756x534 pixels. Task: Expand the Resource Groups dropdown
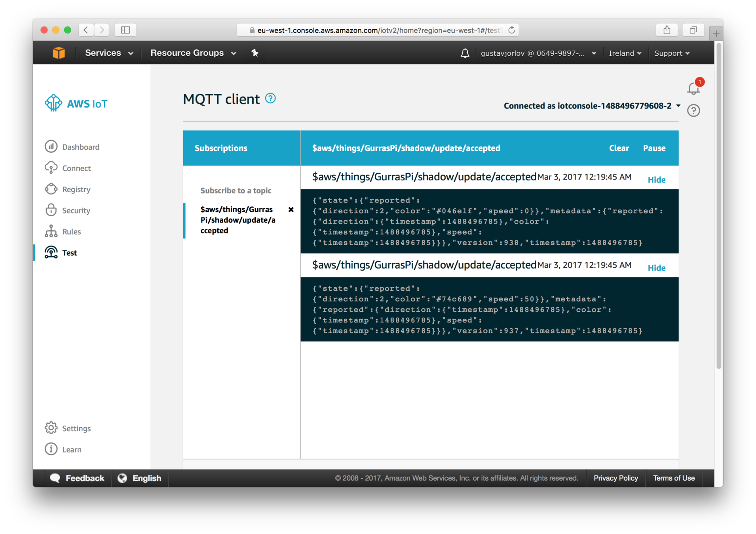coord(193,53)
